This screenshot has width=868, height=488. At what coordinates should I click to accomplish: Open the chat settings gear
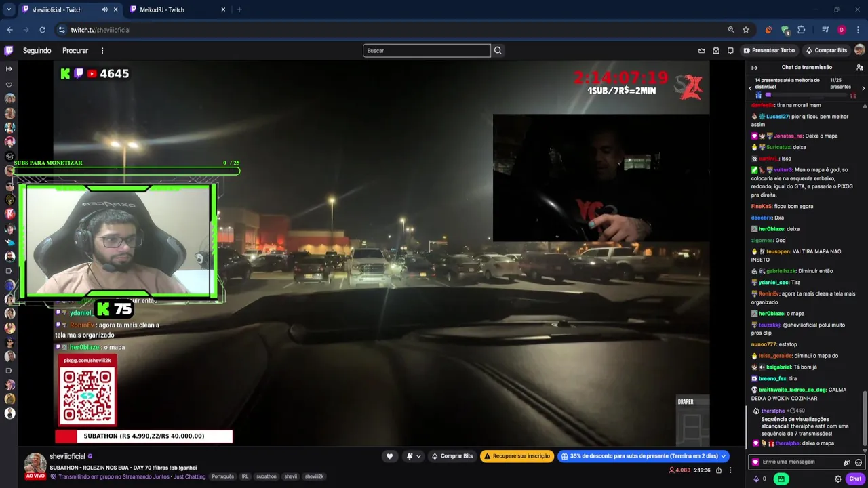[838, 479]
